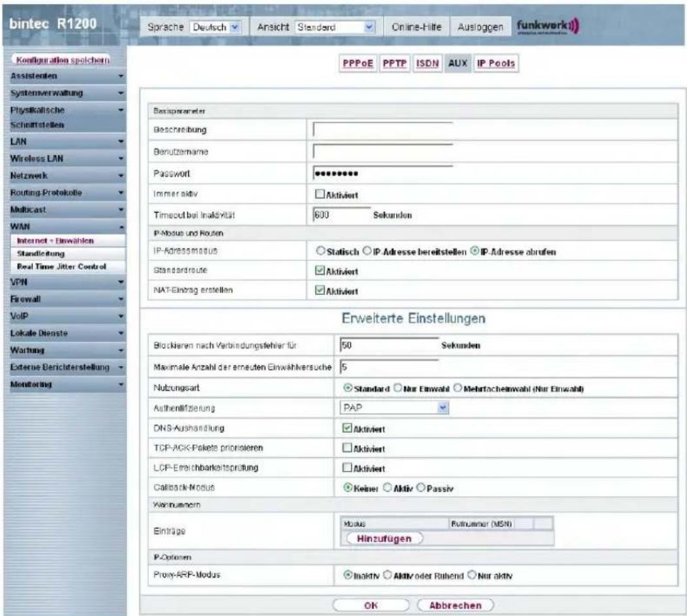Expand the Monitoring menu
Image resolution: width=687 pixels, height=616 pixels.
(x=65, y=385)
